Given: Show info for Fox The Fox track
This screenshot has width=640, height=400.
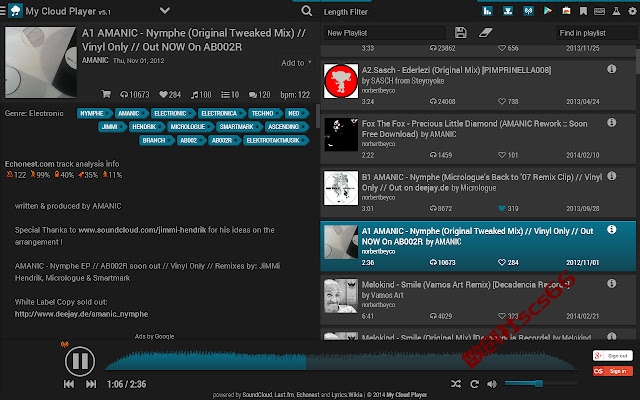Looking at the screenshot, I should pos(611,122).
